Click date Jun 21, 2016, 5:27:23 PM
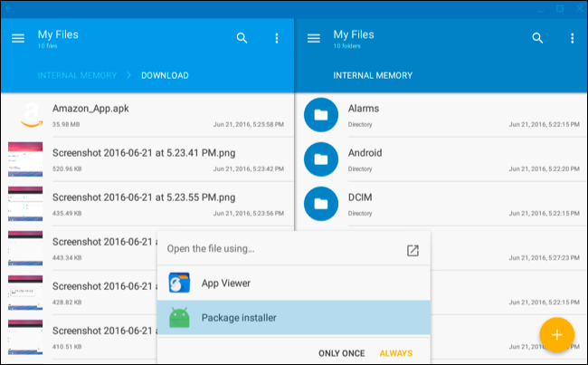Viewport: 588px width, 365px height. 544,258
